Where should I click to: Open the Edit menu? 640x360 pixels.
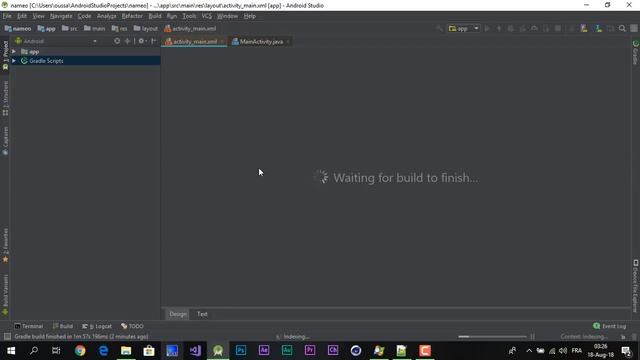(x=22, y=16)
